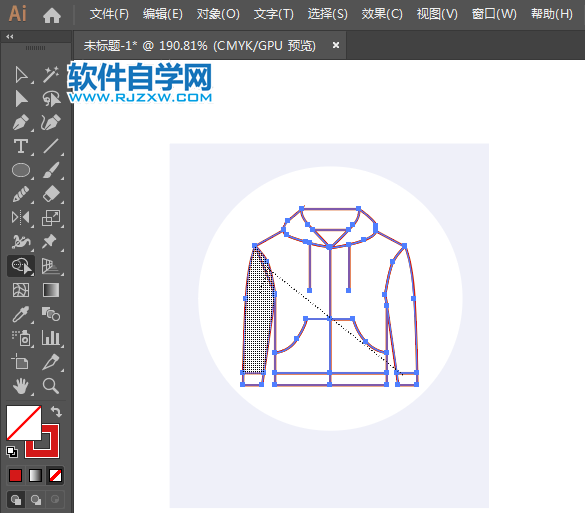Open the 编辑(E) menu
585x513 pixels.
click(163, 14)
